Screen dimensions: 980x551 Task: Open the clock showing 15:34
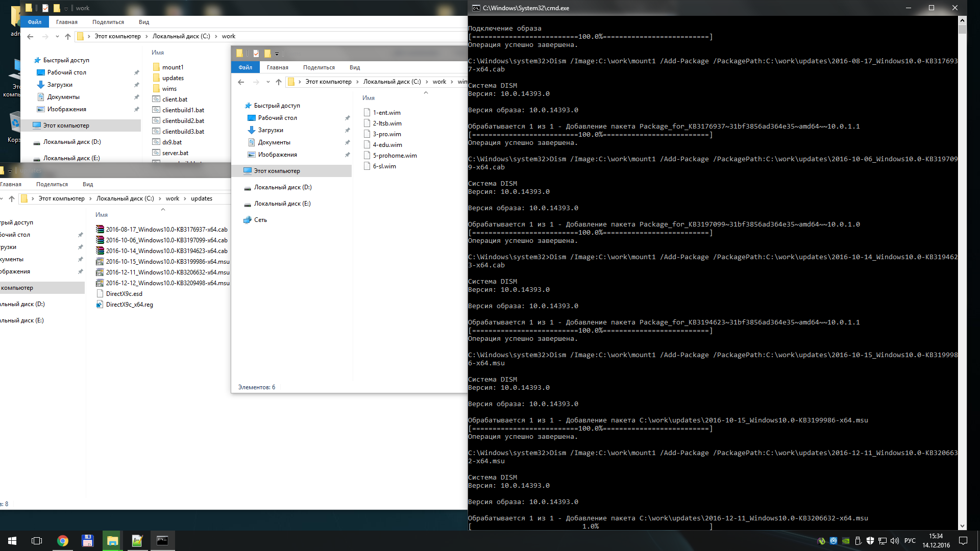[936, 541]
